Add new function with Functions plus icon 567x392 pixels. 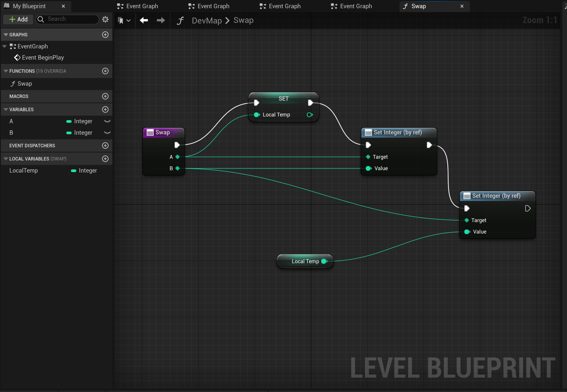coord(105,71)
